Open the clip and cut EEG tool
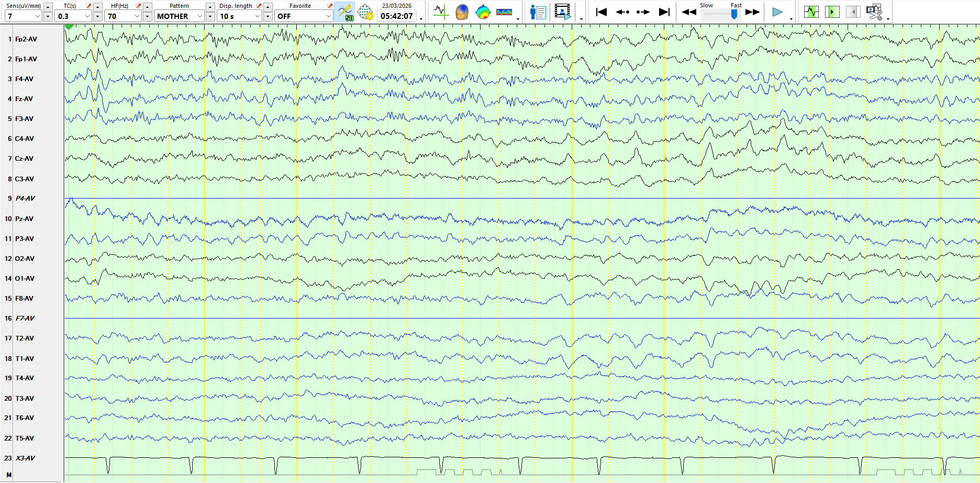Viewport: 980px width, 483px height. [874, 12]
